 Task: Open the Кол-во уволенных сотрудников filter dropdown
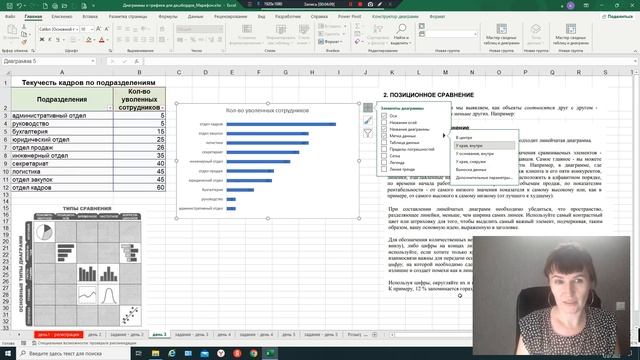tap(162, 108)
